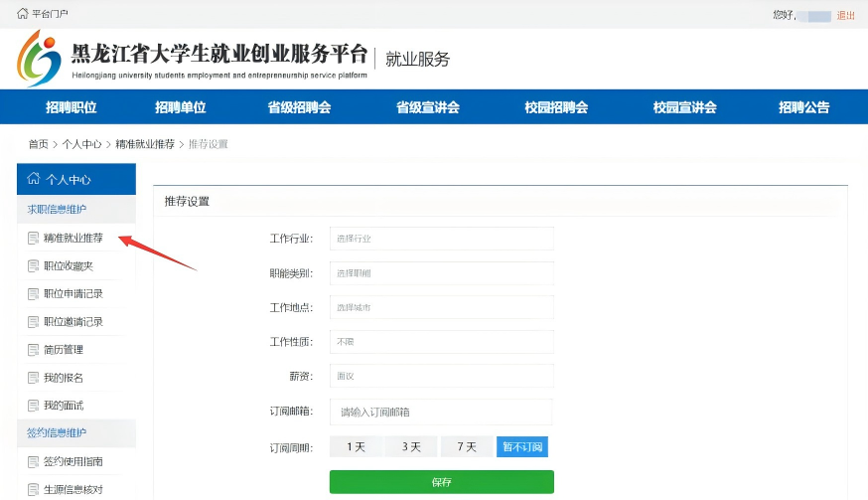The width and height of the screenshot is (868, 500).
Task: Click the platform logo image
Action: click(39, 59)
